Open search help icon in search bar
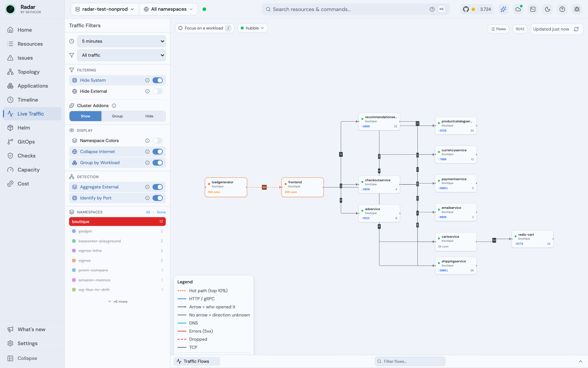The height and width of the screenshot is (368, 588). click(x=432, y=9)
